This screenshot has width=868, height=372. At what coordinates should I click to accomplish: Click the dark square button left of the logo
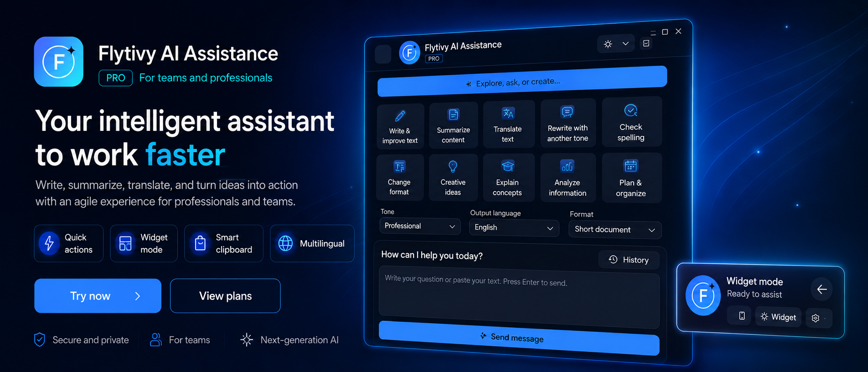[383, 54]
